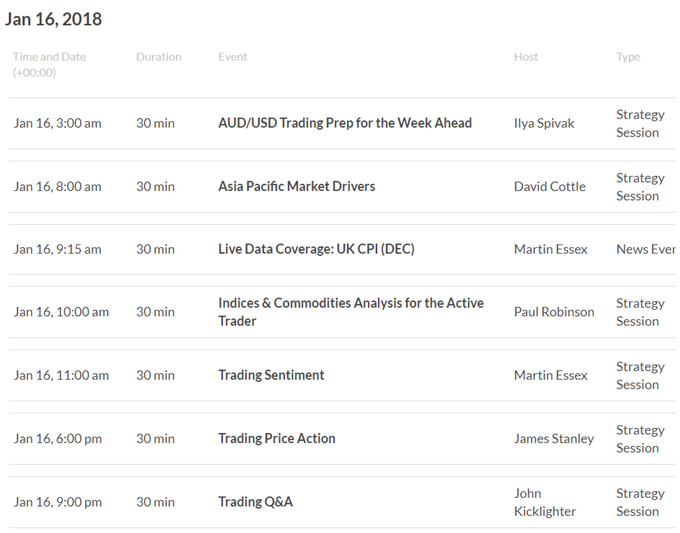
Task: Open the Trading Sentiment webinar
Action: tap(271, 375)
